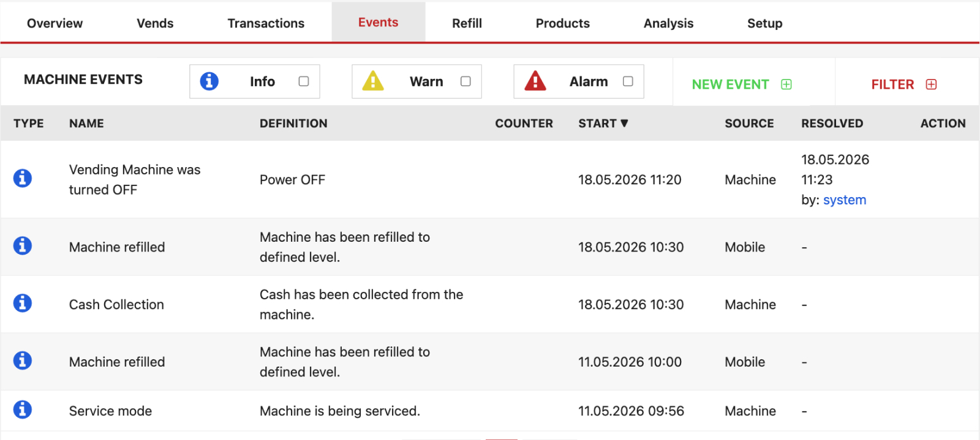980x440 pixels.
Task: Open the FILTER panel
Action: [x=904, y=84]
